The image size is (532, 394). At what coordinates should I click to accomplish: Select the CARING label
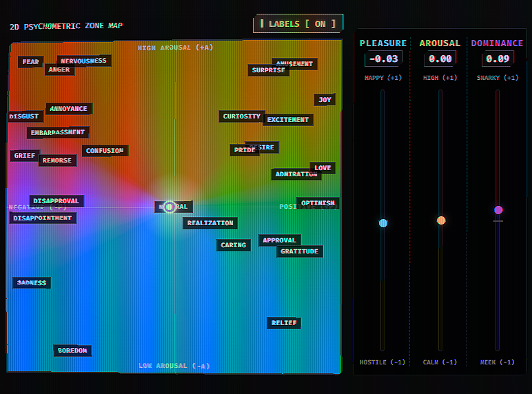point(234,245)
